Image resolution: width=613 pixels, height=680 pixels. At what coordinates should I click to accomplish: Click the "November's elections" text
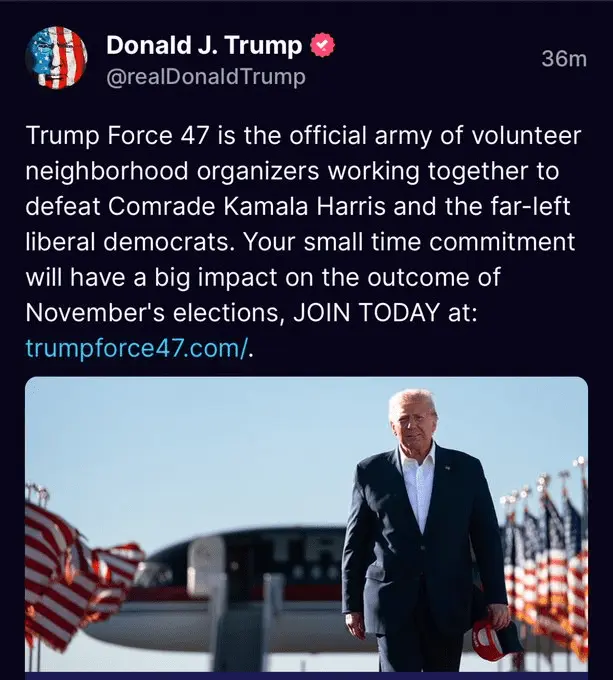pos(154,313)
